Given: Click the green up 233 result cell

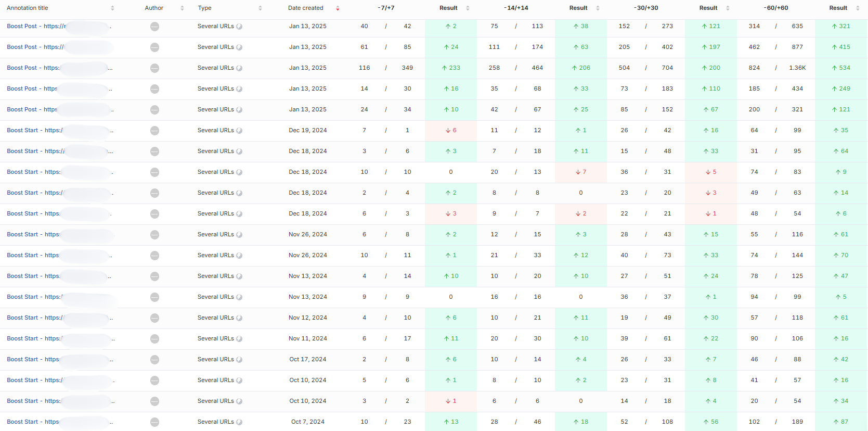Looking at the screenshot, I should 451,68.
